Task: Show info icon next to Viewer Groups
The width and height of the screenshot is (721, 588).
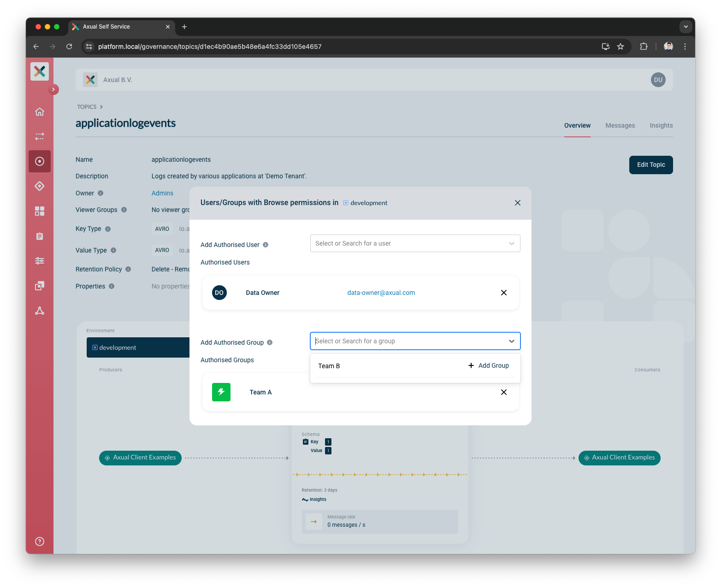Action: pyautogui.click(x=124, y=210)
